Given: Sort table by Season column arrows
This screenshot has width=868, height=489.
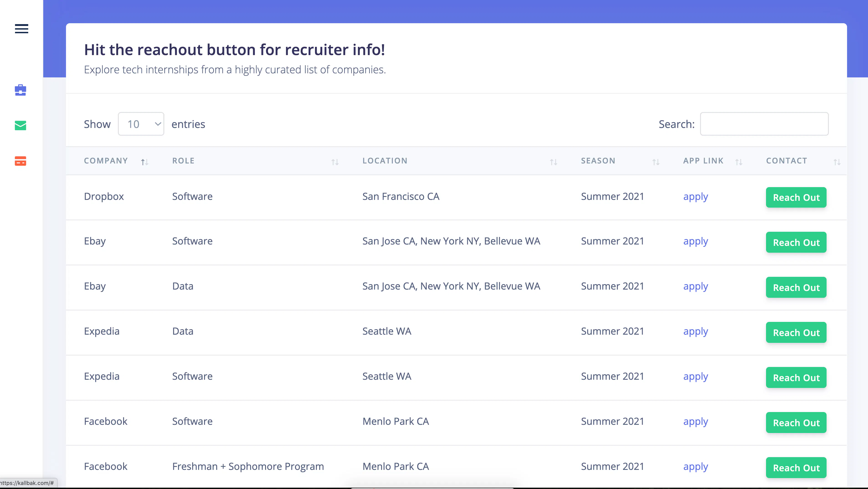Looking at the screenshot, I should (x=656, y=162).
